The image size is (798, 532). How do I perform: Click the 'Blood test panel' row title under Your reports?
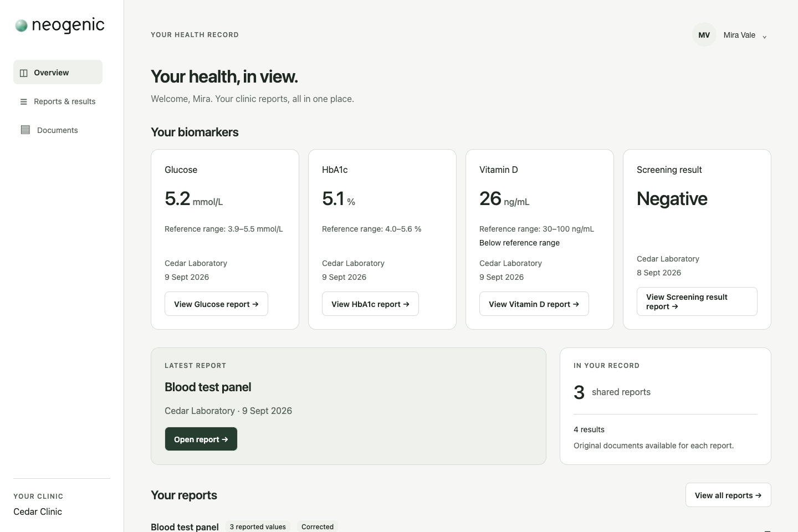point(185,526)
